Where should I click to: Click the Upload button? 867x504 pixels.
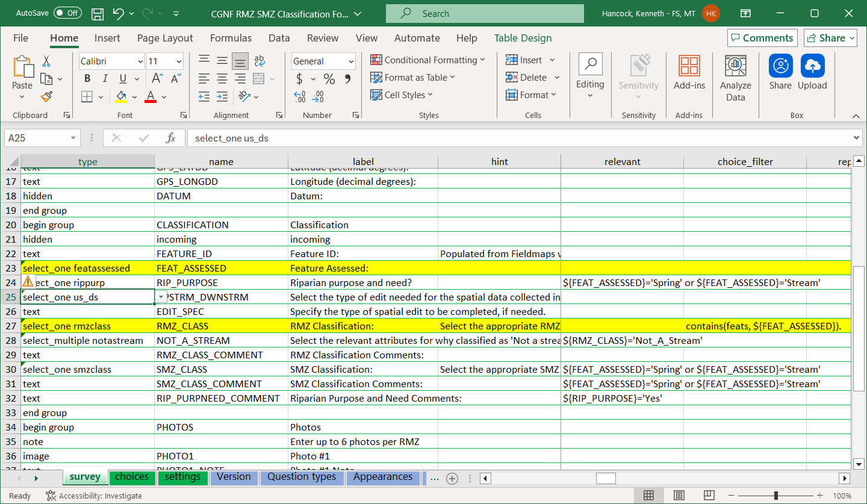[x=812, y=73]
